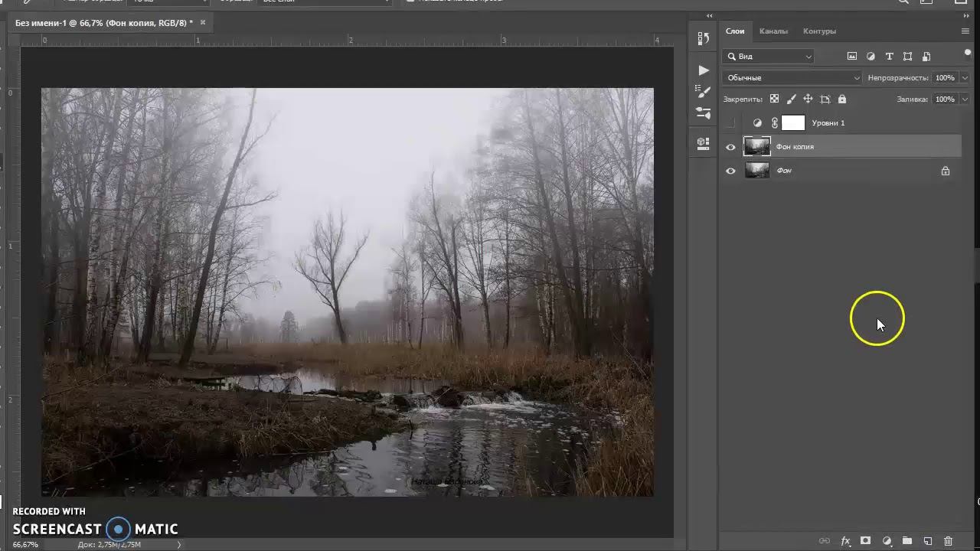Image resolution: width=980 pixels, height=551 pixels.
Task: Lock layer position move icon
Action: pos(808,99)
